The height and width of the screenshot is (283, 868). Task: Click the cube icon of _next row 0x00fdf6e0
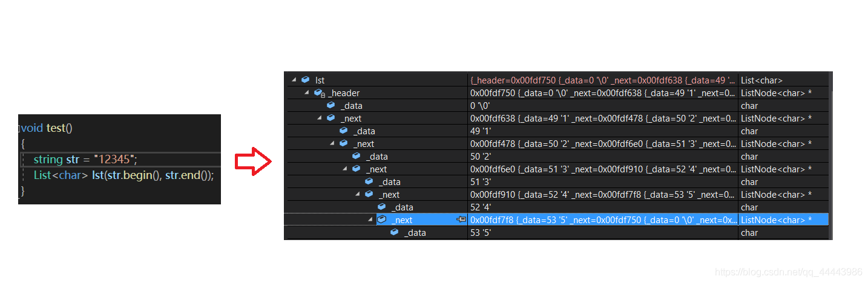pos(356,169)
